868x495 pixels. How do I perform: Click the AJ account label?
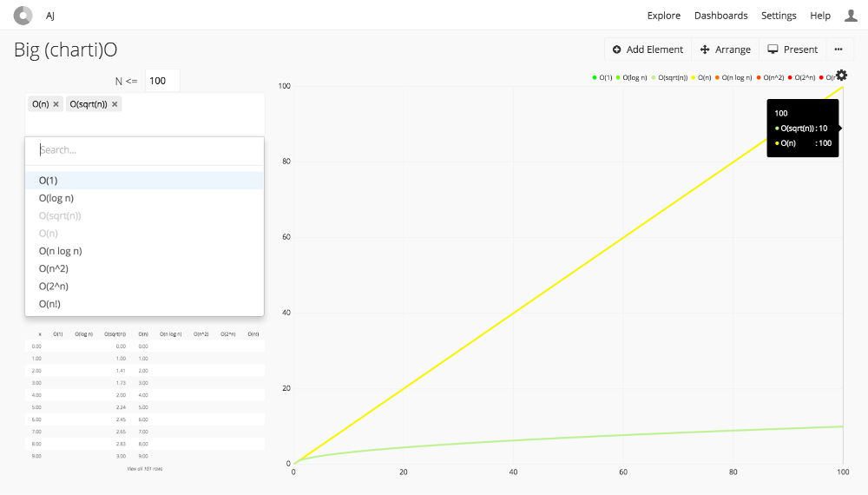[49, 16]
